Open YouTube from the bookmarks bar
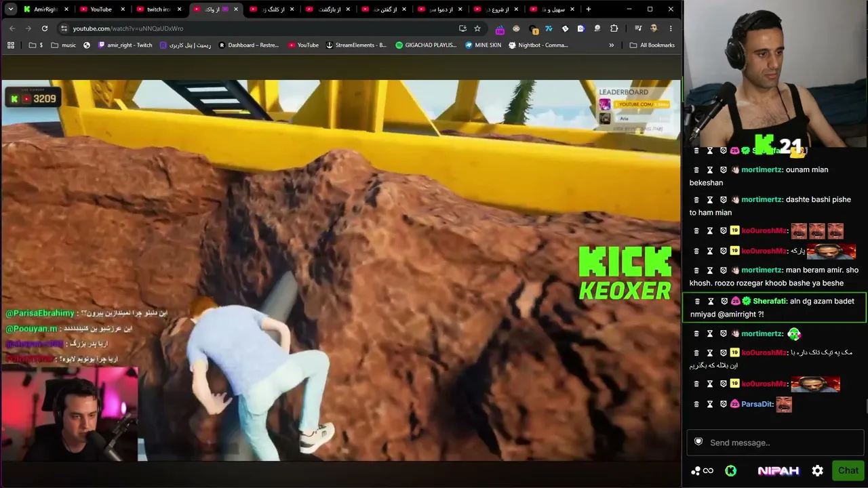Image resolution: width=868 pixels, height=488 pixels. (303, 45)
